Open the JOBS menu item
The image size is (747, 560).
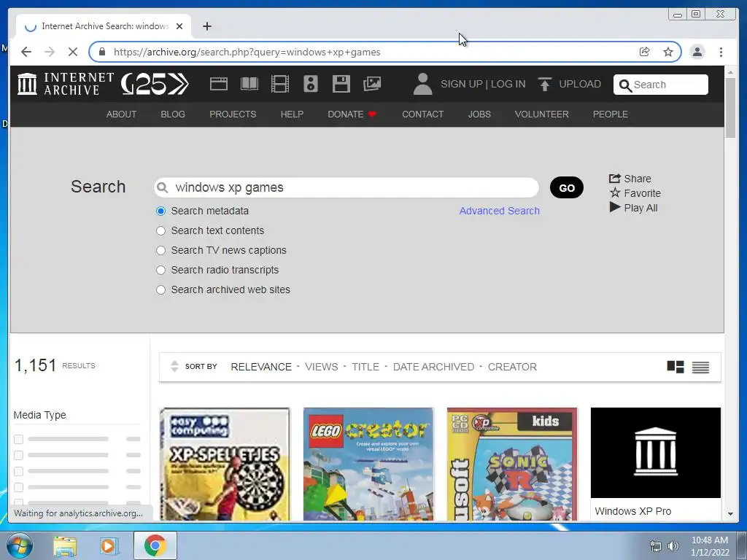[x=479, y=114]
